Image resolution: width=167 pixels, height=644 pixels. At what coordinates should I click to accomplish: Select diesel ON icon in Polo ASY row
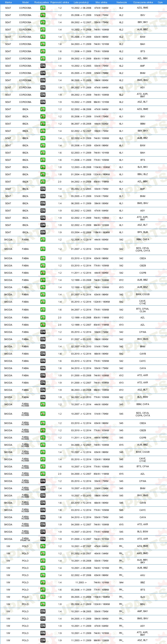43,626
